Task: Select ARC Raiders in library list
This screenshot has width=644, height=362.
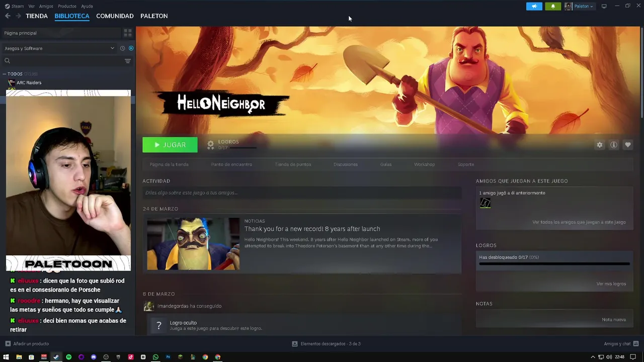Action: tap(29, 82)
